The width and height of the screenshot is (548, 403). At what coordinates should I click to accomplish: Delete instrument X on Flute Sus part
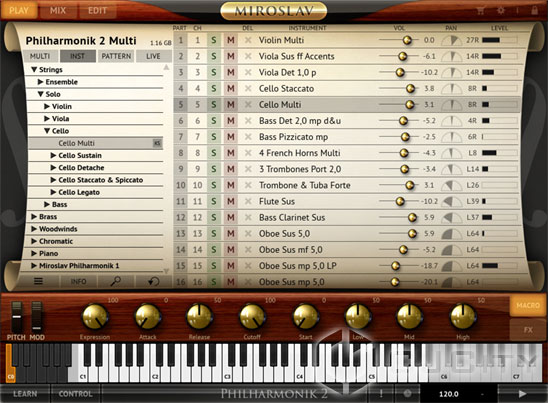click(x=248, y=201)
